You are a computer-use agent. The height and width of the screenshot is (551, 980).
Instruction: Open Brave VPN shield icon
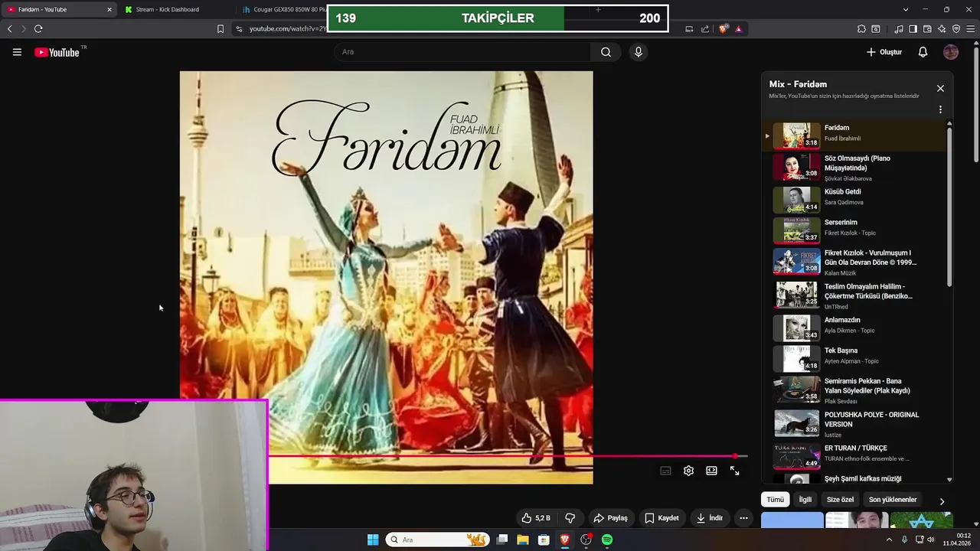[x=956, y=29]
